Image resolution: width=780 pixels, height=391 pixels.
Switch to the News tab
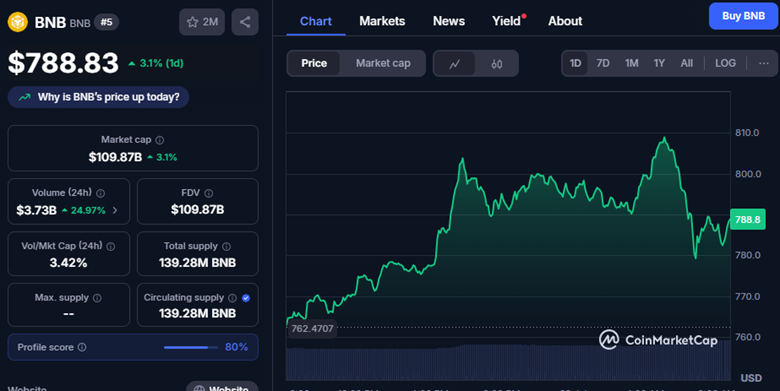[x=449, y=21]
